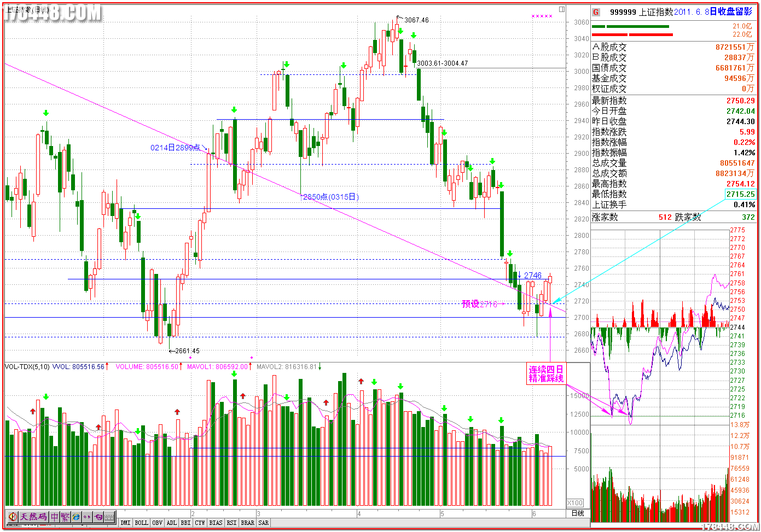Click the 最高指数 value 2754.12
Viewport: 761px width, 532px height.
point(741,184)
